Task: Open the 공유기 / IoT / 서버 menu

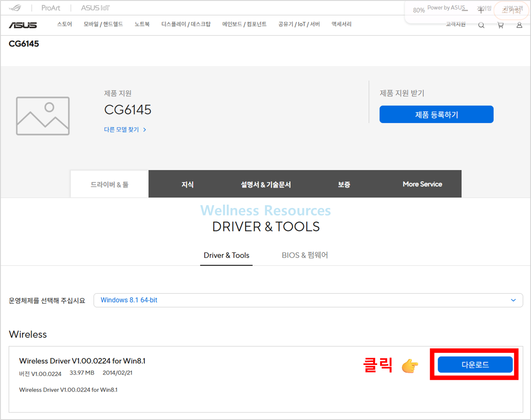Action: pyautogui.click(x=299, y=24)
